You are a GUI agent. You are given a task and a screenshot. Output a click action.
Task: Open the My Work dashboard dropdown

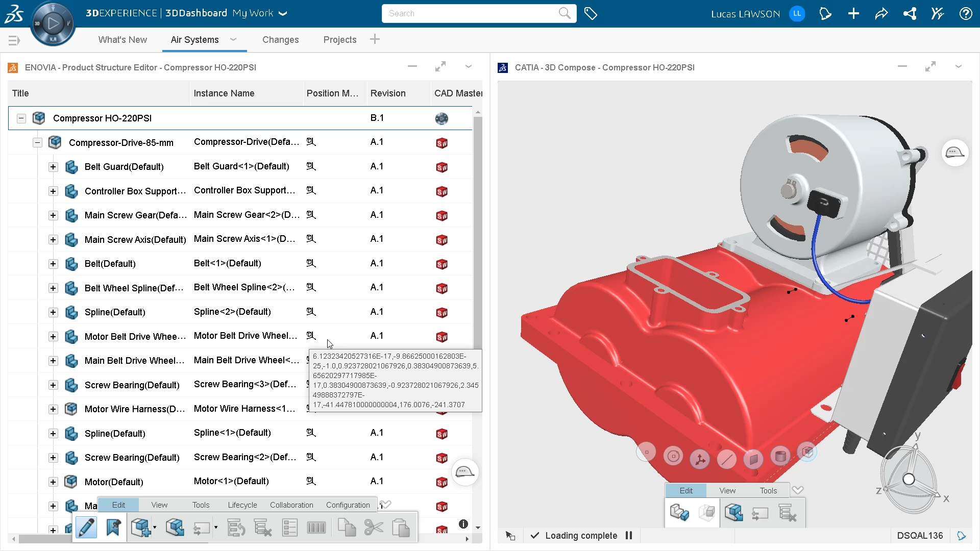pyautogui.click(x=283, y=14)
